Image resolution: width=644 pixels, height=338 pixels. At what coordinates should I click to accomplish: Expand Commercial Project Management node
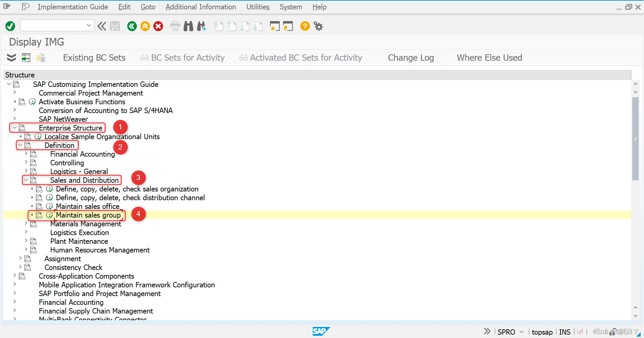14,92
